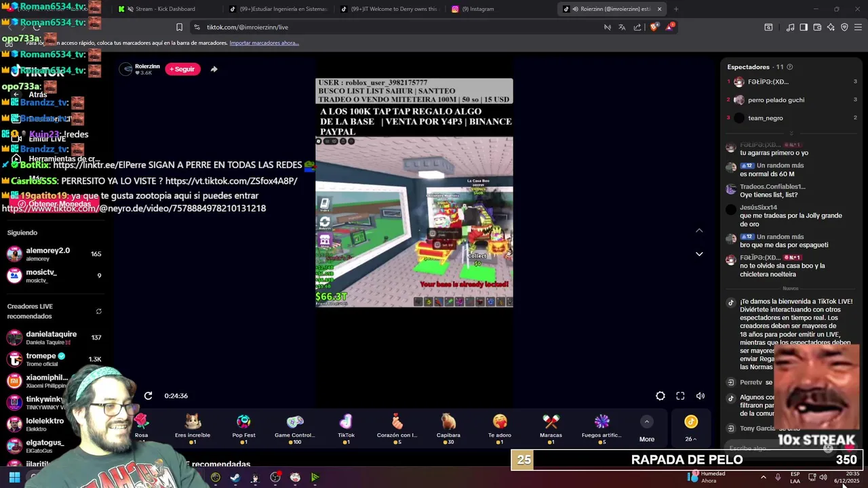Click the music note playlist icon
Image resolution: width=868 pixels, height=488 pixels.
pos(790,27)
